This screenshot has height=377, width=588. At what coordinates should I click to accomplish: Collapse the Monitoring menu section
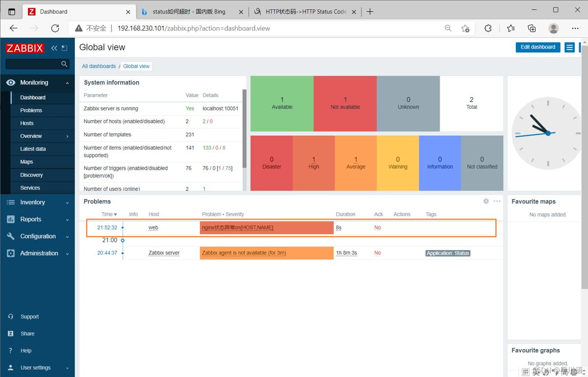[x=67, y=83]
